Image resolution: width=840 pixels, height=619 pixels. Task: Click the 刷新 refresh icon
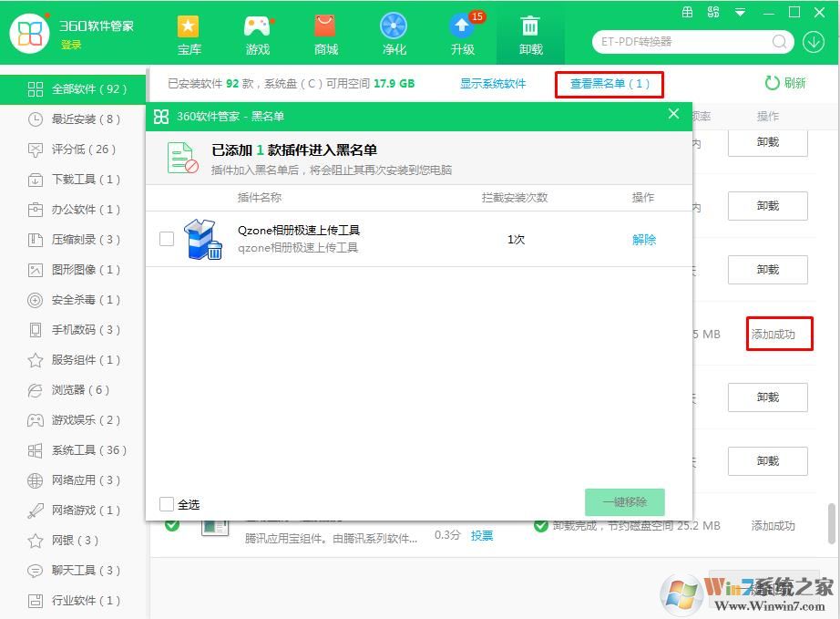[x=773, y=83]
